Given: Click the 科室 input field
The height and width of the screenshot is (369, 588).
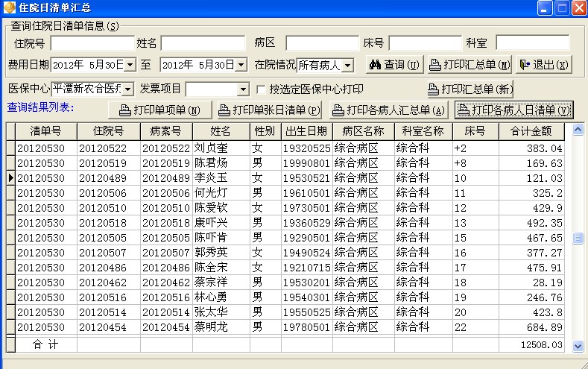Looking at the screenshot, I should click(533, 43).
